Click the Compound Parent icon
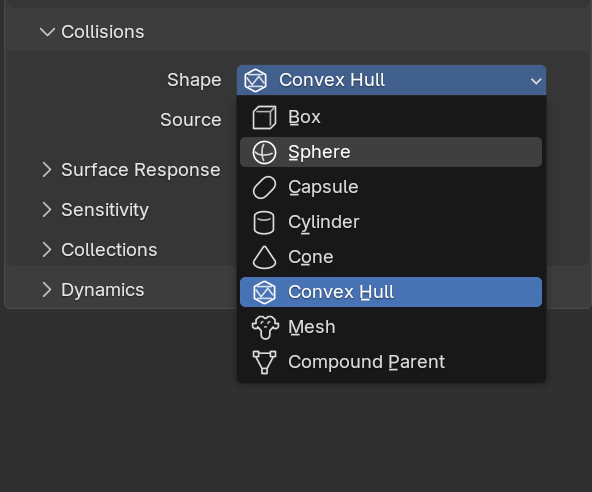Screen dimensions: 592x492 (x=264, y=362)
